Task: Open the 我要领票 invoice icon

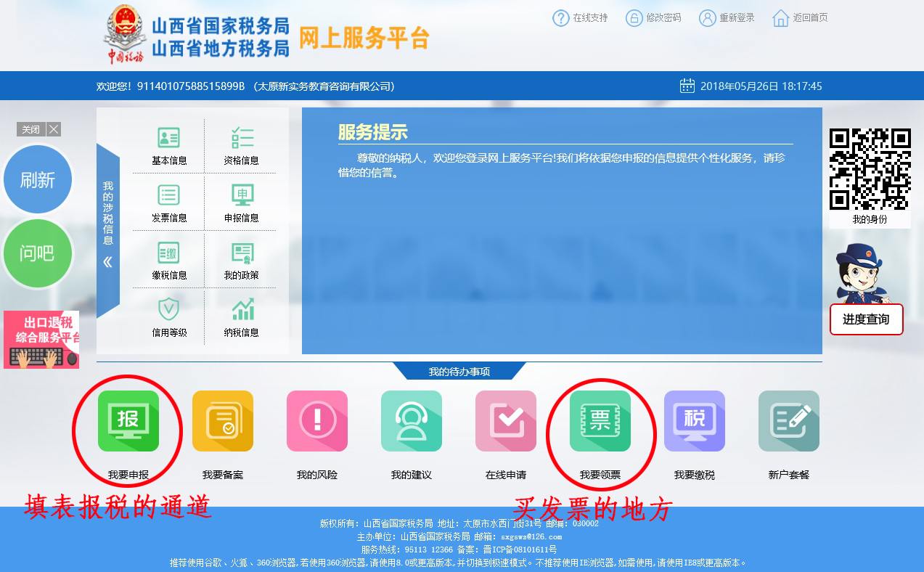Action: [x=600, y=421]
